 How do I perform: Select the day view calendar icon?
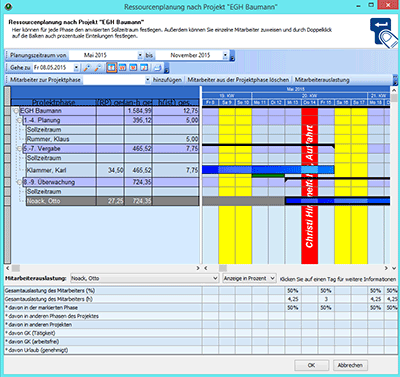tap(111, 68)
